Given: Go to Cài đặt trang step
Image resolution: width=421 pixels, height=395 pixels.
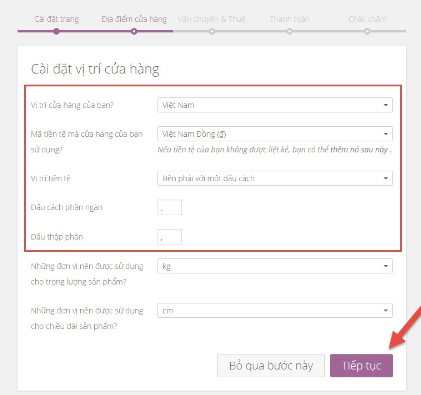Looking at the screenshot, I should tap(57, 19).
